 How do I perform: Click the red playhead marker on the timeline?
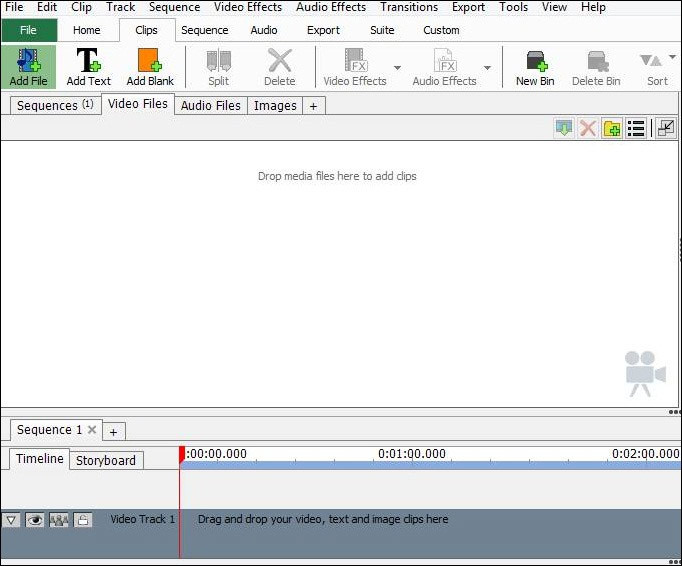(x=182, y=454)
